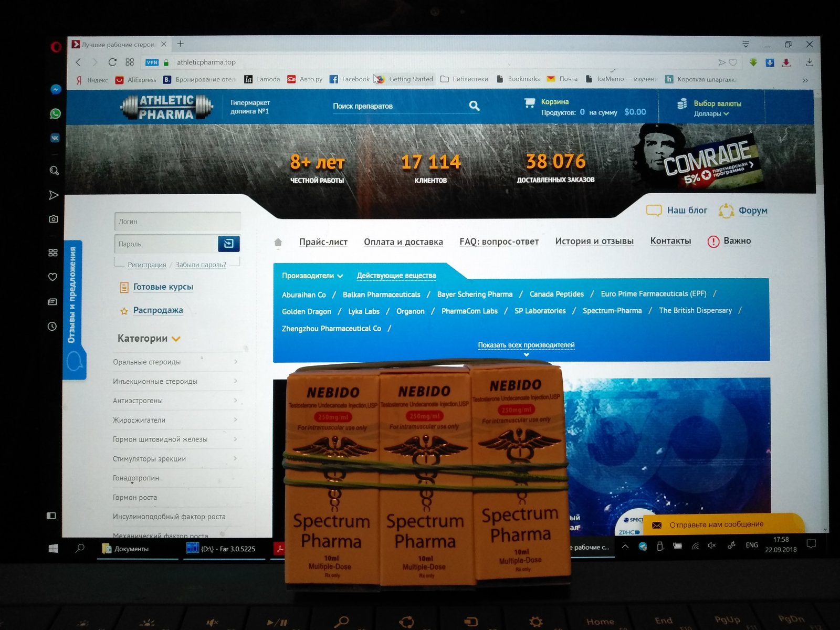Add page to bookmarks heart icon

(x=733, y=62)
